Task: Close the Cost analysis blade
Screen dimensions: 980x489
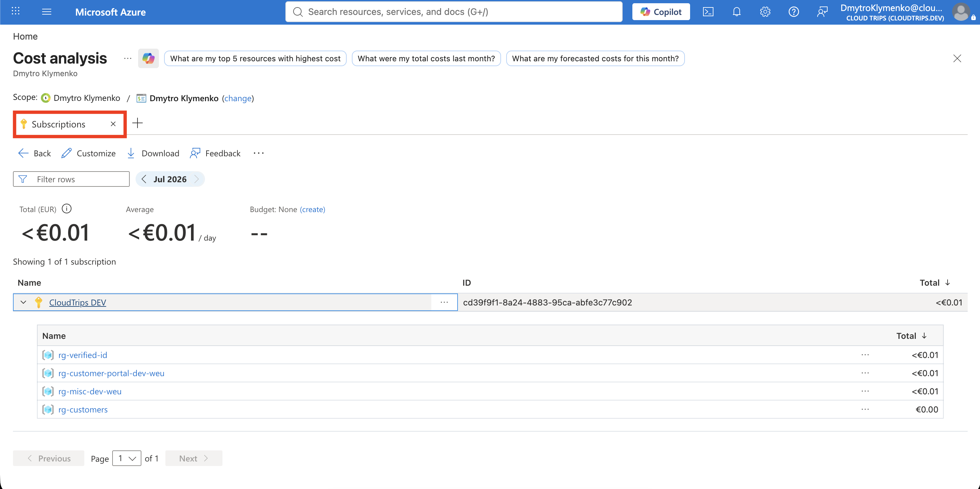Action: point(957,58)
